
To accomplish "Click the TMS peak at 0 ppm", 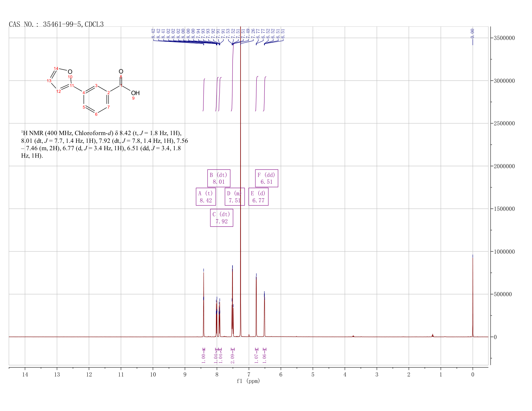I will pyautogui.click(x=473, y=297).
